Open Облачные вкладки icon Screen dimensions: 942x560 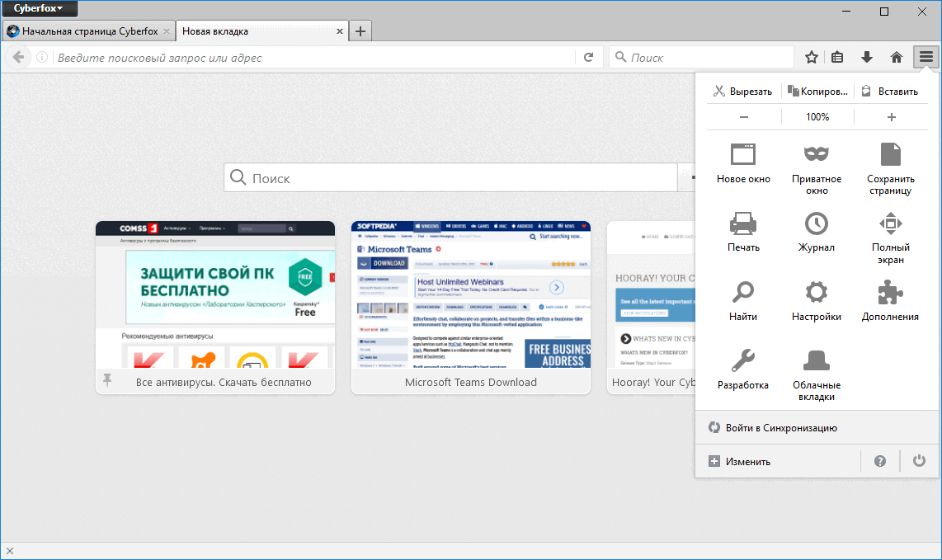click(x=817, y=375)
